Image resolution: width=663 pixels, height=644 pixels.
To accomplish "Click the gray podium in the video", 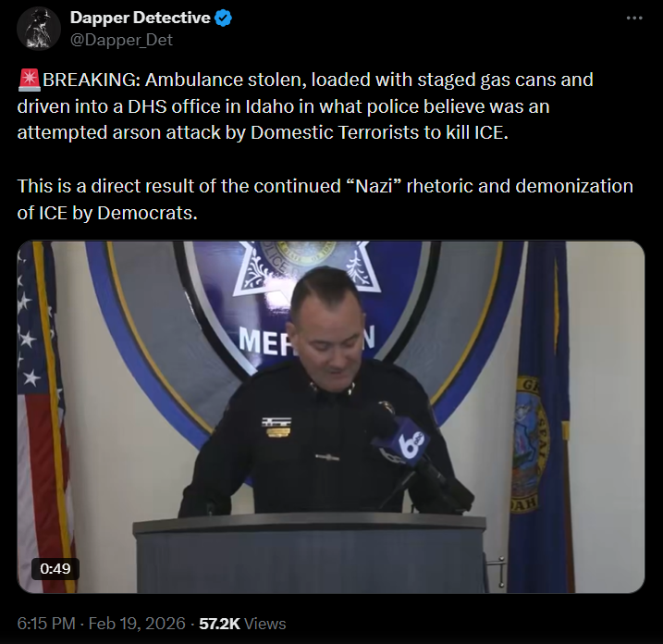I will [310, 553].
